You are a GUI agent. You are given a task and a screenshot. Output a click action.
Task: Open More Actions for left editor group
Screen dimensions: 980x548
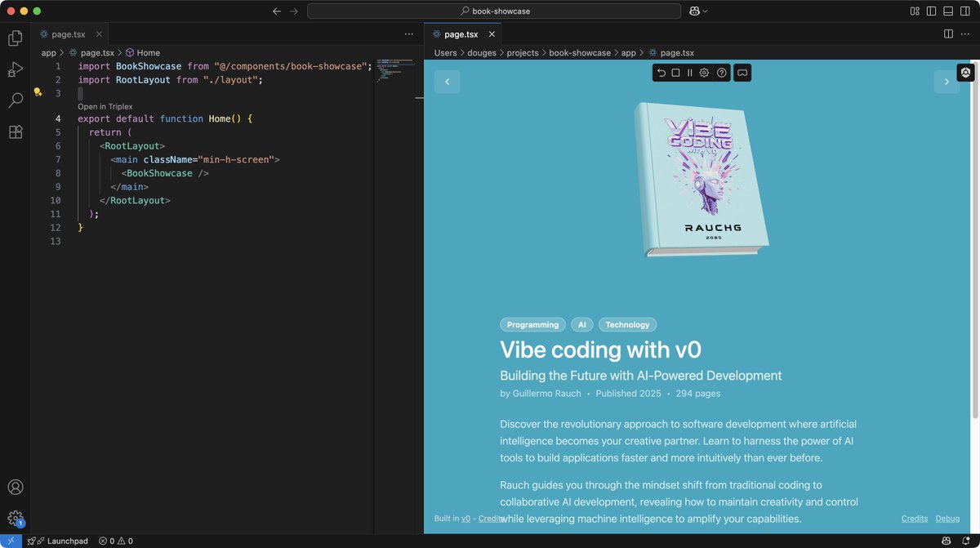pos(409,34)
